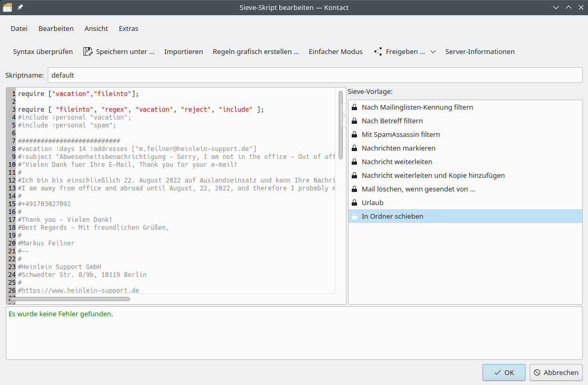This screenshot has height=385, width=588.
Task: Collapse the template panel via splitter arrow
Action: [344, 115]
